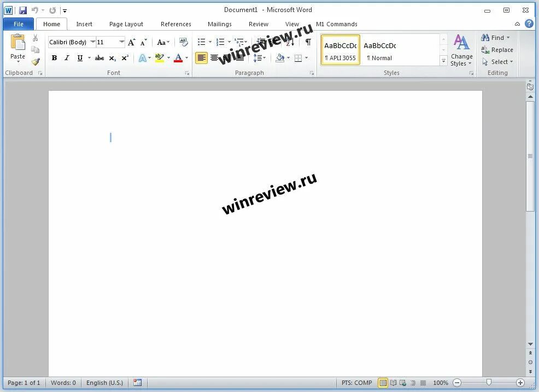Open the font color dropdown arrow

tap(187, 58)
